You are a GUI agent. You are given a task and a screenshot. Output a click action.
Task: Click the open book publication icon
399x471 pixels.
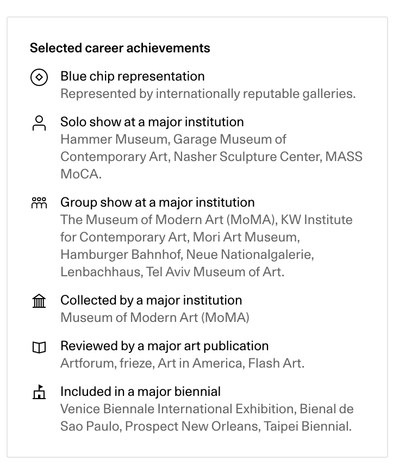coord(39,347)
